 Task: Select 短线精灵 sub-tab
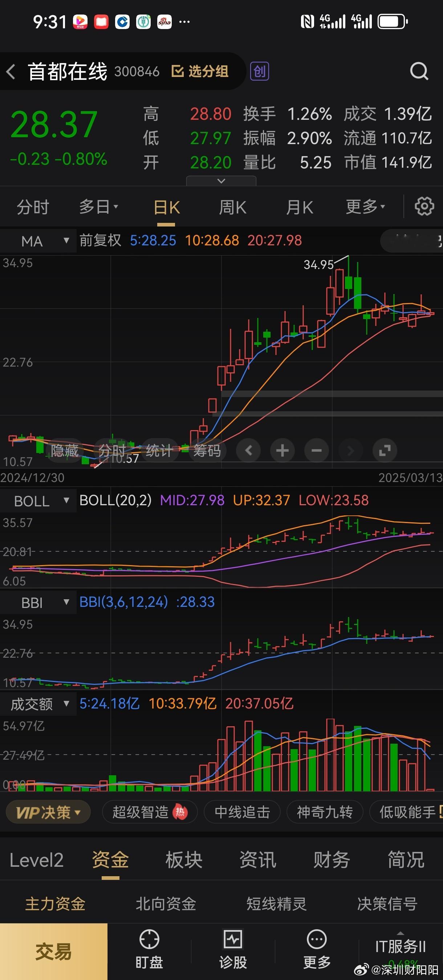click(277, 904)
